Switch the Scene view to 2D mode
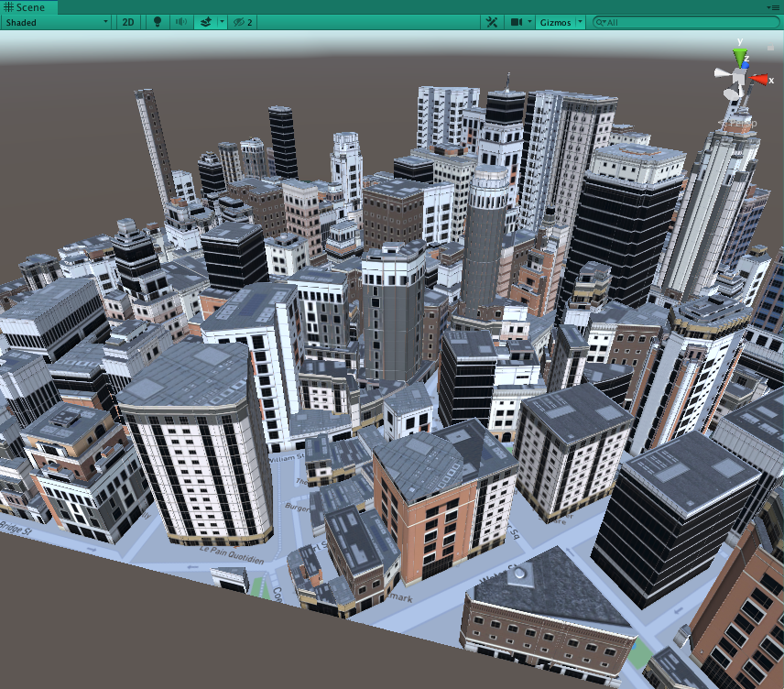The height and width of the screenshot is (689, 784). click(127, 22)
